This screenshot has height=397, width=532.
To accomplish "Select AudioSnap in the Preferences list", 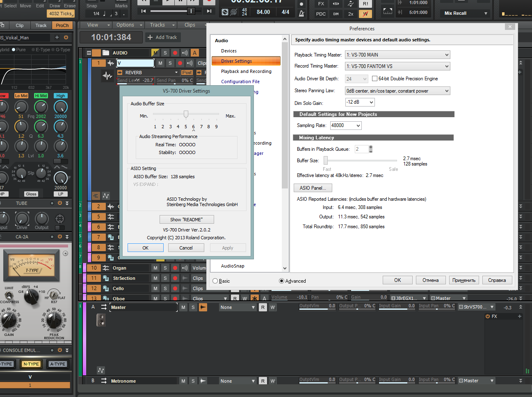I will click(233, 266).
